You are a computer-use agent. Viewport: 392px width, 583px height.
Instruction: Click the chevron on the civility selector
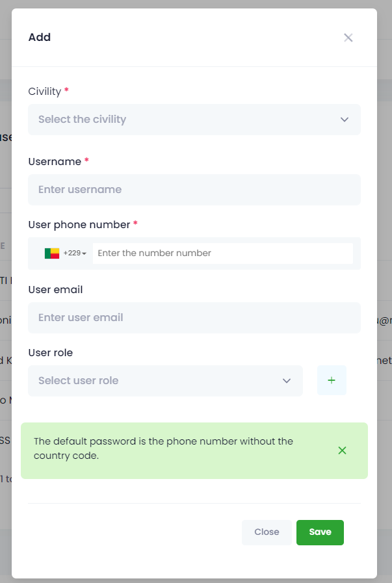tap(345, 120)
